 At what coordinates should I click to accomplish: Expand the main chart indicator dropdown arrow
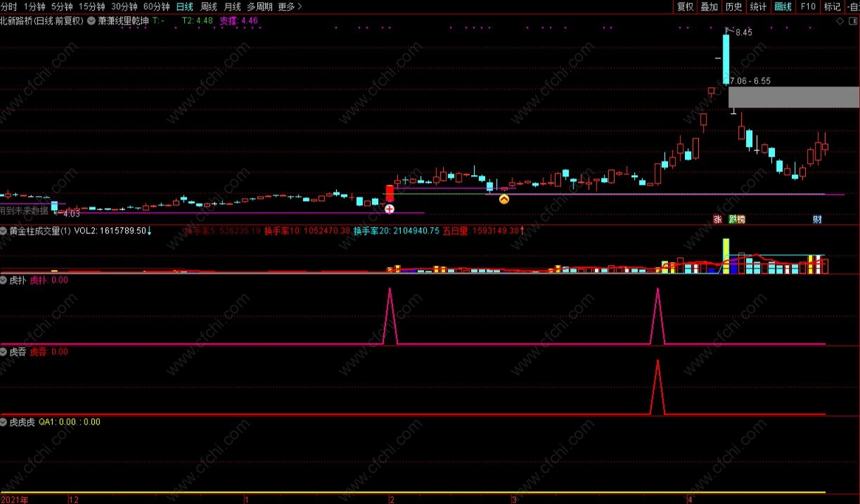point(91,20)
